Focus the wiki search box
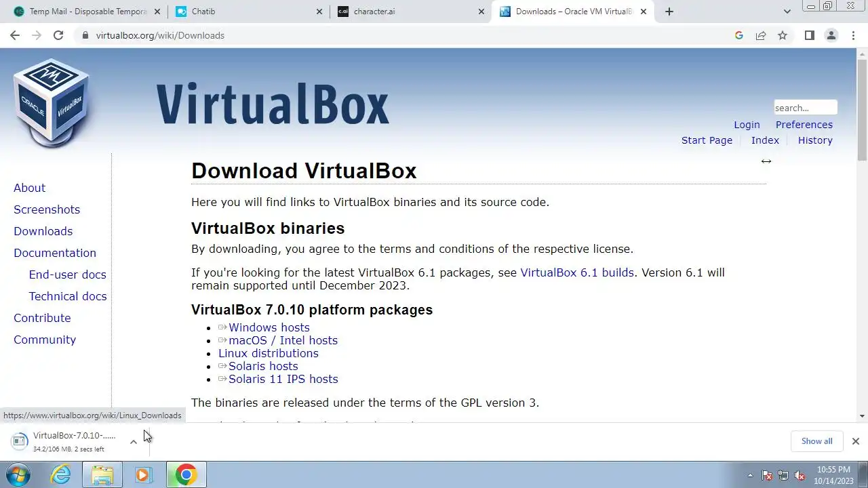868x488 pixels. tap(806, 108)
